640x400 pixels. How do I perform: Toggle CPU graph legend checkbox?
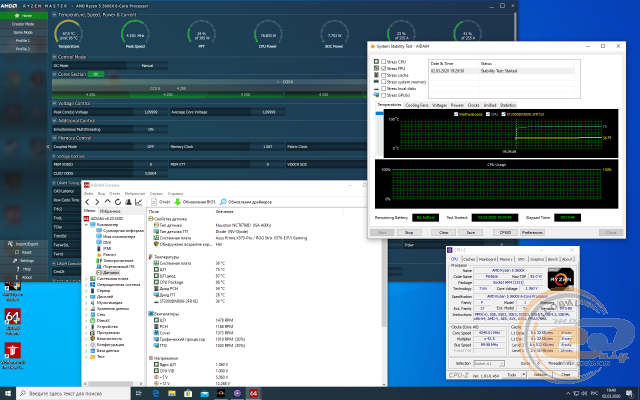tap(488, 114)
